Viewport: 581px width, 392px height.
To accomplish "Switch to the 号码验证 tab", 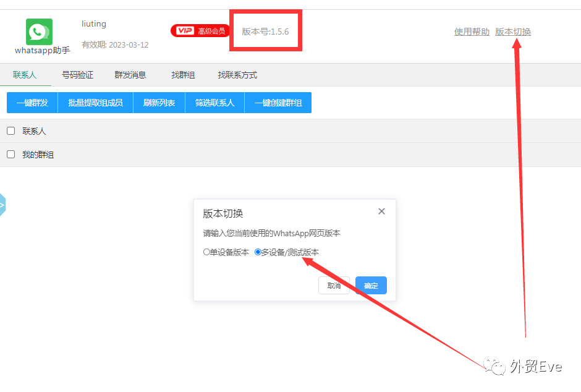I will [77, 75].
